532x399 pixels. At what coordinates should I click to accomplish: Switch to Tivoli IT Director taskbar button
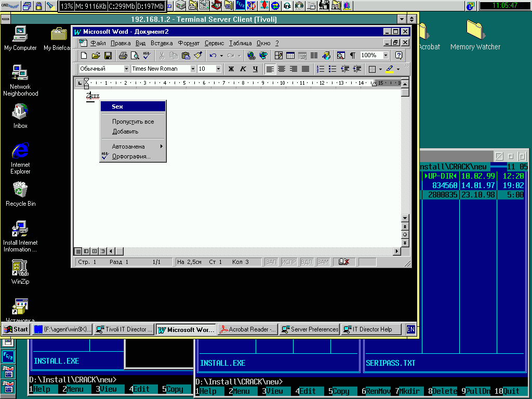[x=124, y=329]
